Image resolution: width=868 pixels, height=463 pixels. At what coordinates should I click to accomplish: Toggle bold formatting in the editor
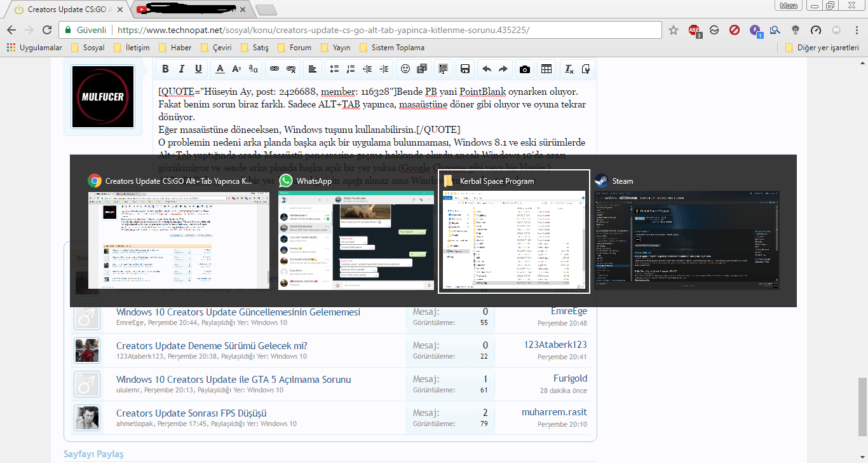click(x=165, y=69)
